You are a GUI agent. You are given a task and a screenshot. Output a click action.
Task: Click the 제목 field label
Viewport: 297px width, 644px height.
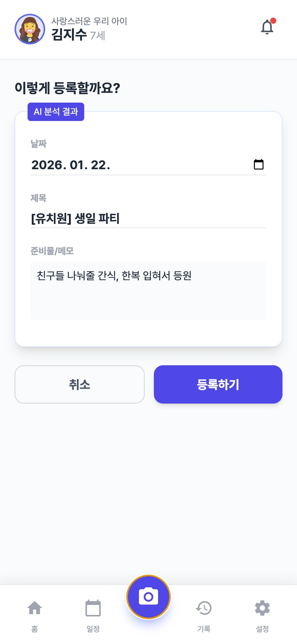pos(39,198)
